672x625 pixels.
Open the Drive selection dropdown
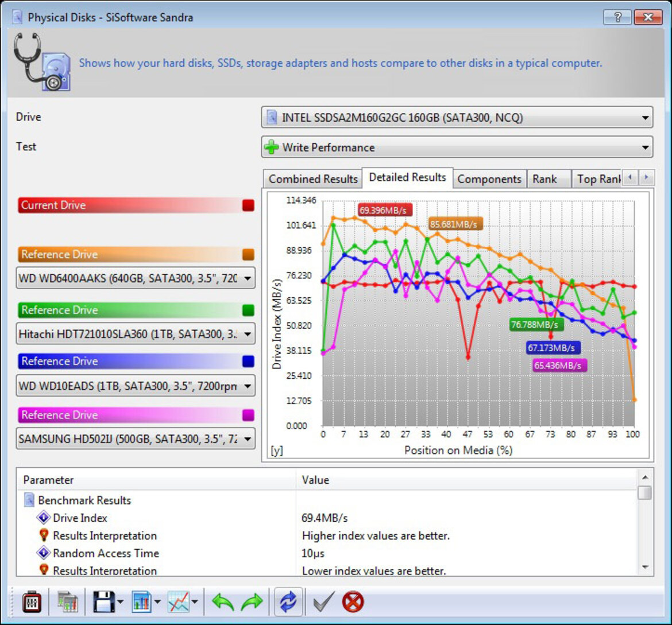pos(457,118)
